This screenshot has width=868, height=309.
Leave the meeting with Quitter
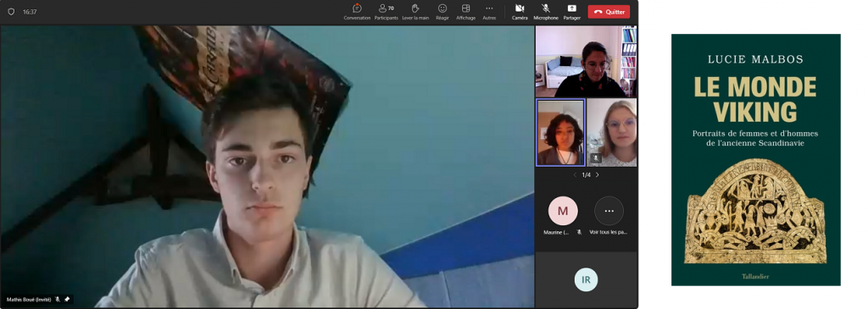609,12
